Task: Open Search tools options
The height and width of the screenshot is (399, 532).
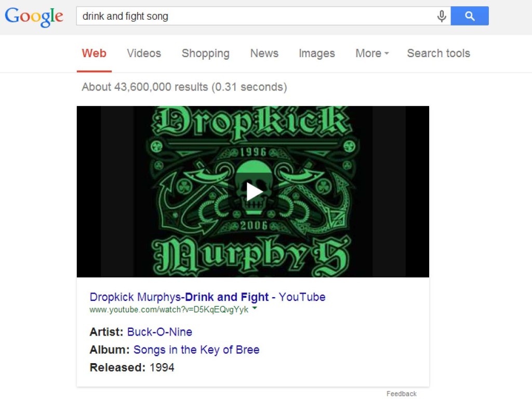Action: [x=438, y=54]
